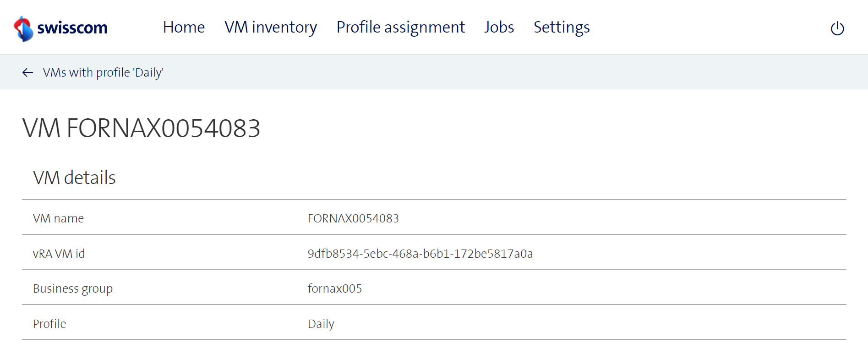The width and height of the screenshot is (868, 355).
Task: Open the Profile assignment menu item
Action: [x=400, y=28]
